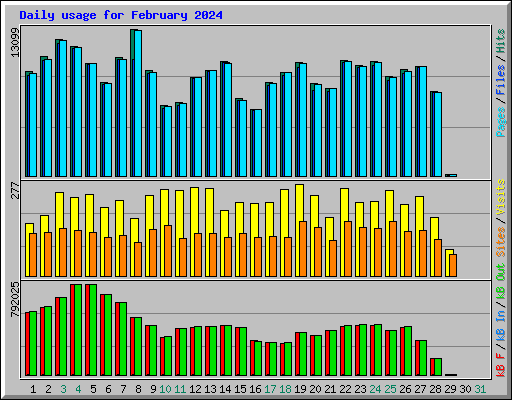Select the orange sites bar for day 29

[453, 265]
